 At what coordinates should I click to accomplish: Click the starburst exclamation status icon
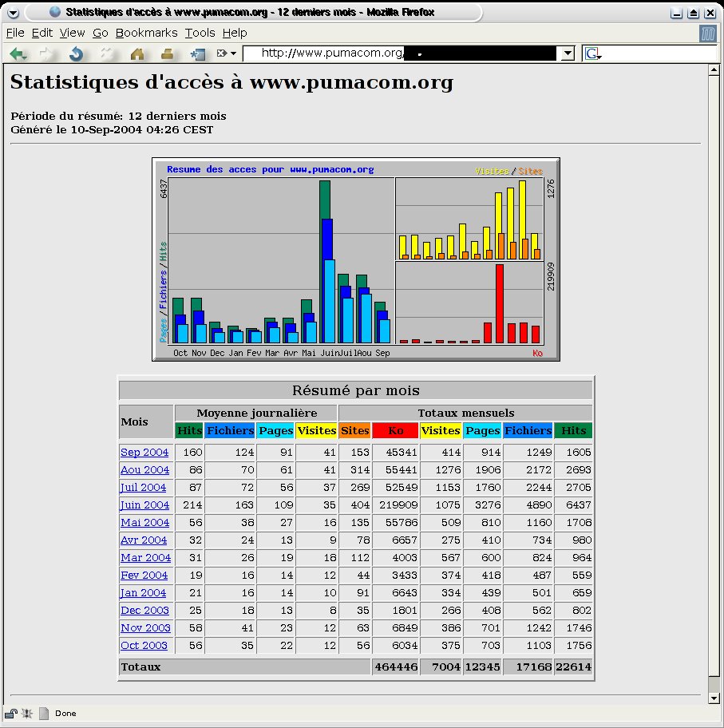[x=27, y=714]
